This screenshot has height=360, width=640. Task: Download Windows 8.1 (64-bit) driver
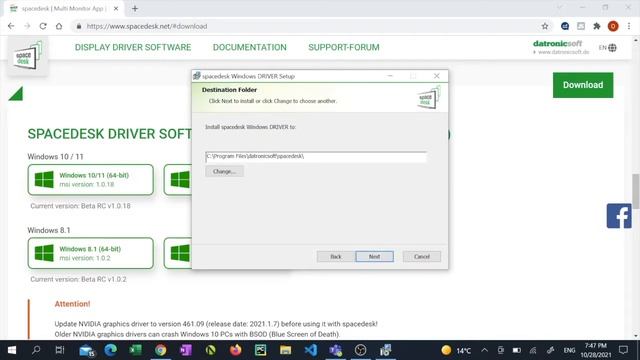coord(91,253)
